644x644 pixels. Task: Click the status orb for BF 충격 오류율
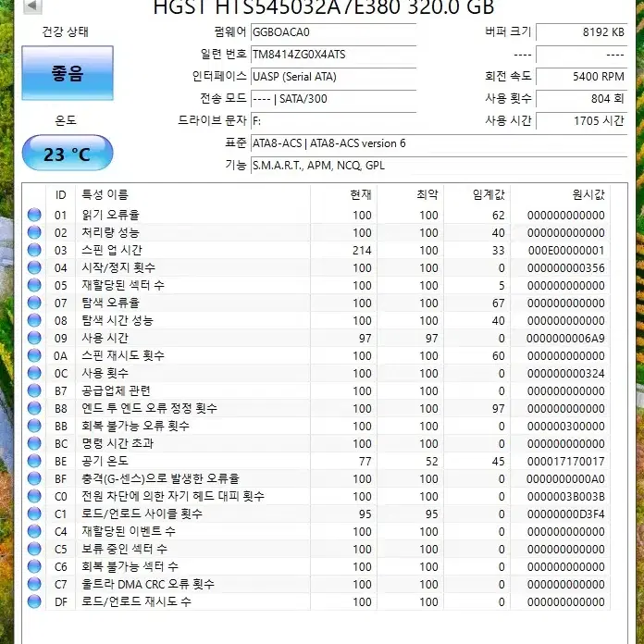(x=34, y=478)
